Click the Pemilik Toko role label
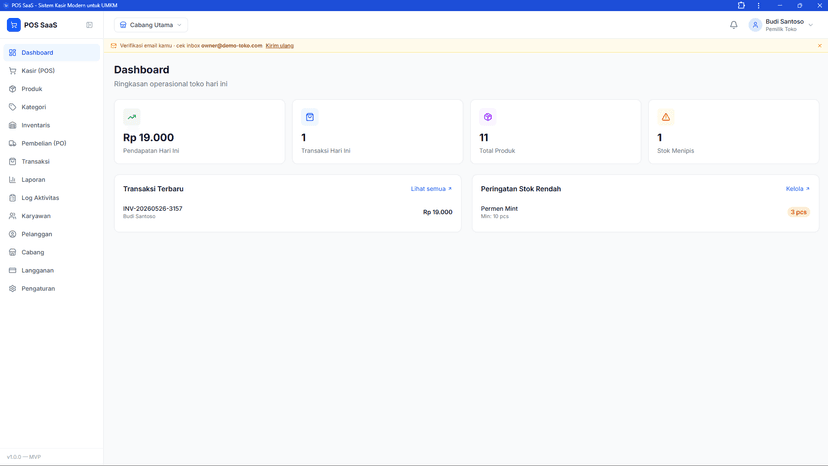 click(x=781, y=29)
